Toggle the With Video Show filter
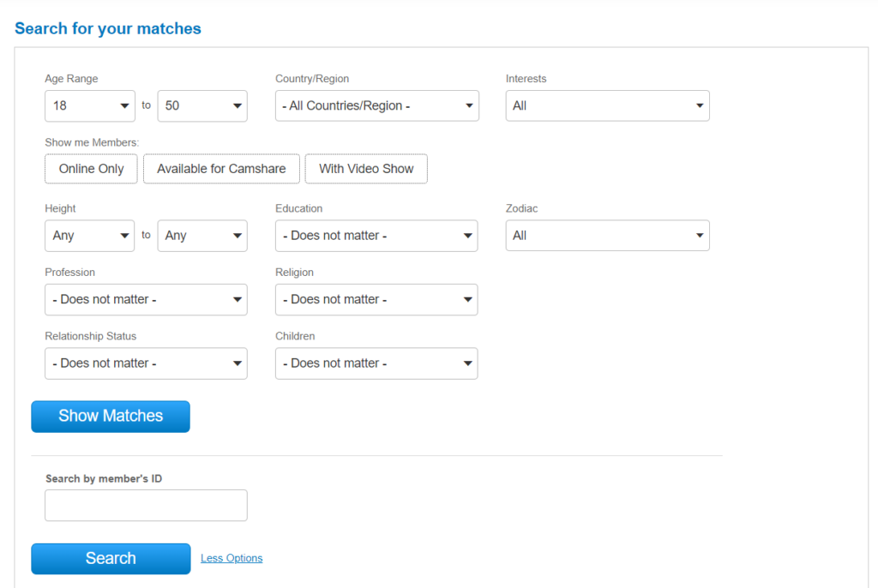This screenshot has height=588, width=878. coord(366,169)
